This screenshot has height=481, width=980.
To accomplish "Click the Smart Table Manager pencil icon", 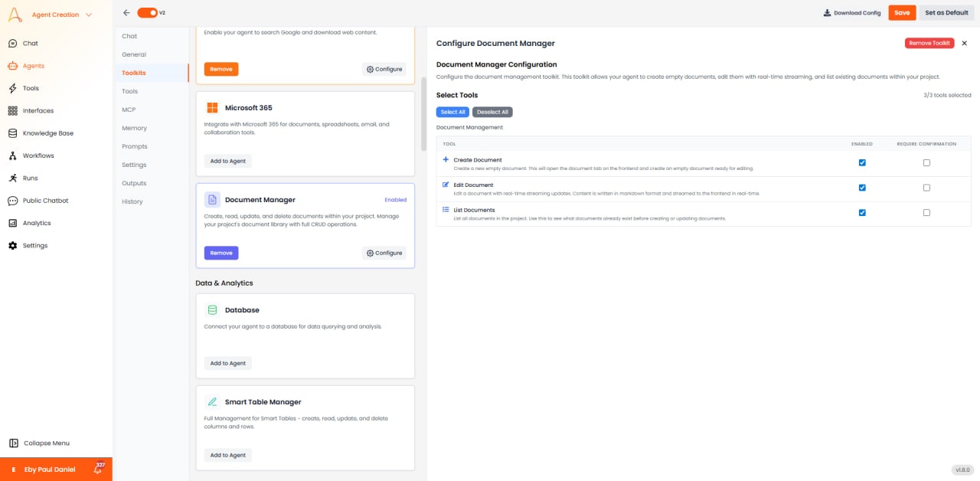I will coord(212,401).
